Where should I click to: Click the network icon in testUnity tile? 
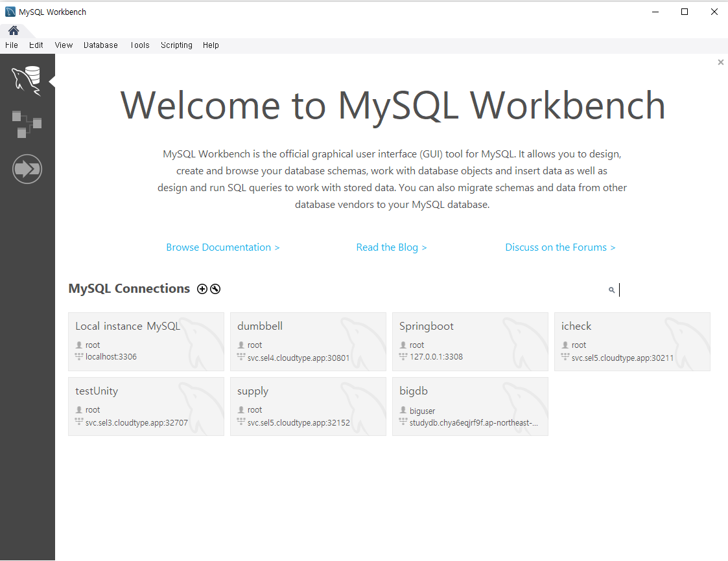click(79, 421)
